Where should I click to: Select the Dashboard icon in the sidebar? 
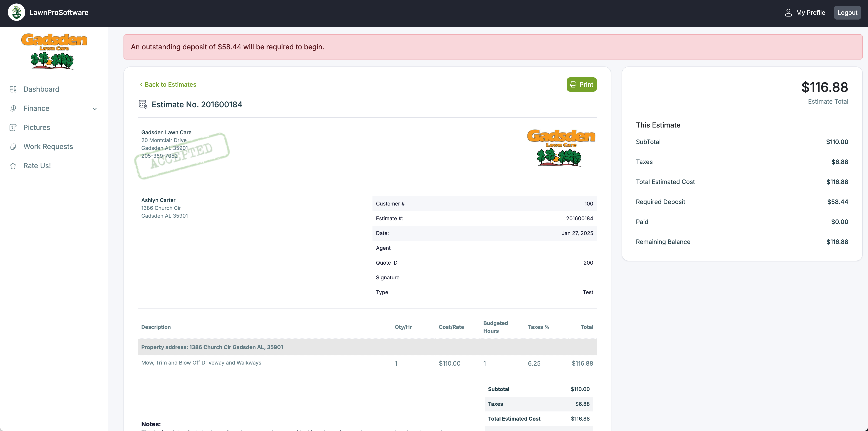click(x=13, y=89)
